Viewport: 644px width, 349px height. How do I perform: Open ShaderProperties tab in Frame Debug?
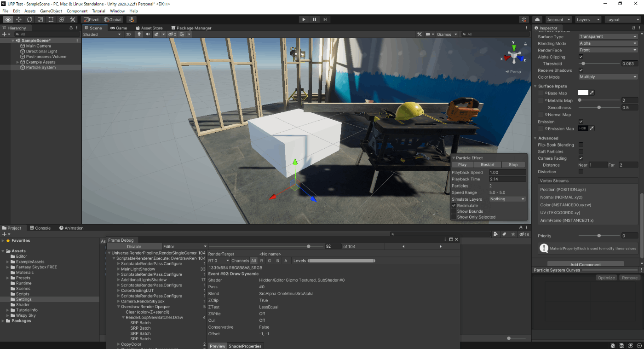tap(245, 346)
